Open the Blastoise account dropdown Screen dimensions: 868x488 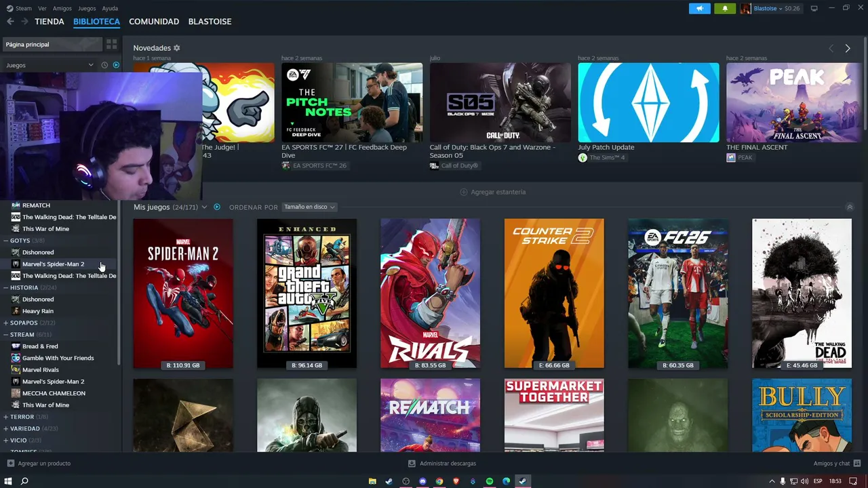coord(770,8)
